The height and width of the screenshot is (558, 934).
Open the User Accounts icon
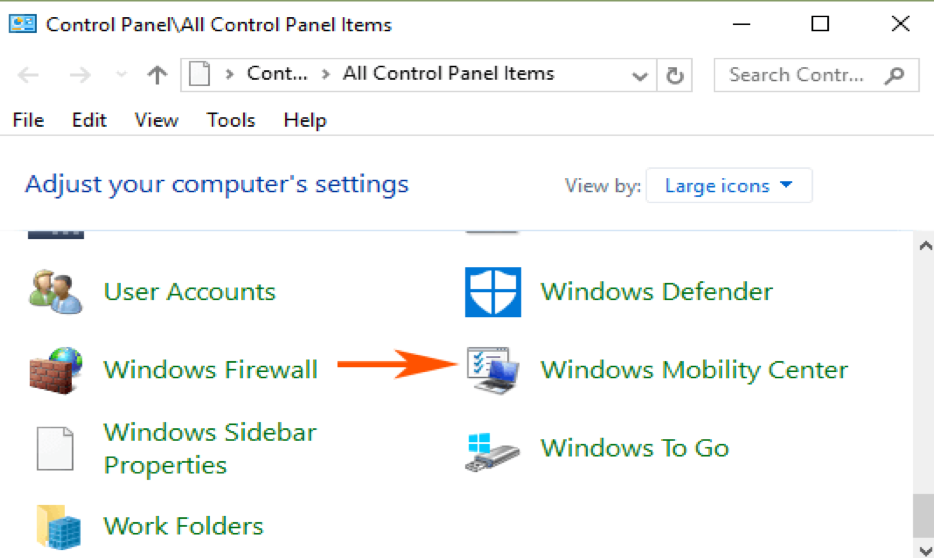54,292
